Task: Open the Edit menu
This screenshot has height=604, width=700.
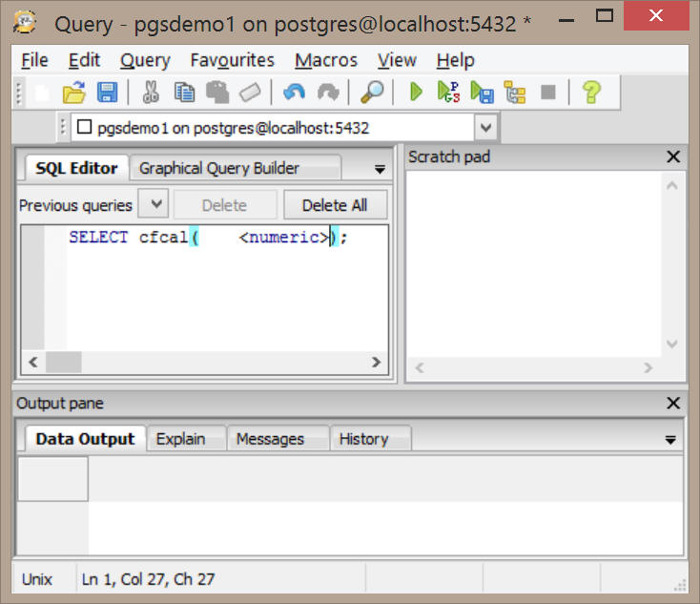Action: point(84,60)
